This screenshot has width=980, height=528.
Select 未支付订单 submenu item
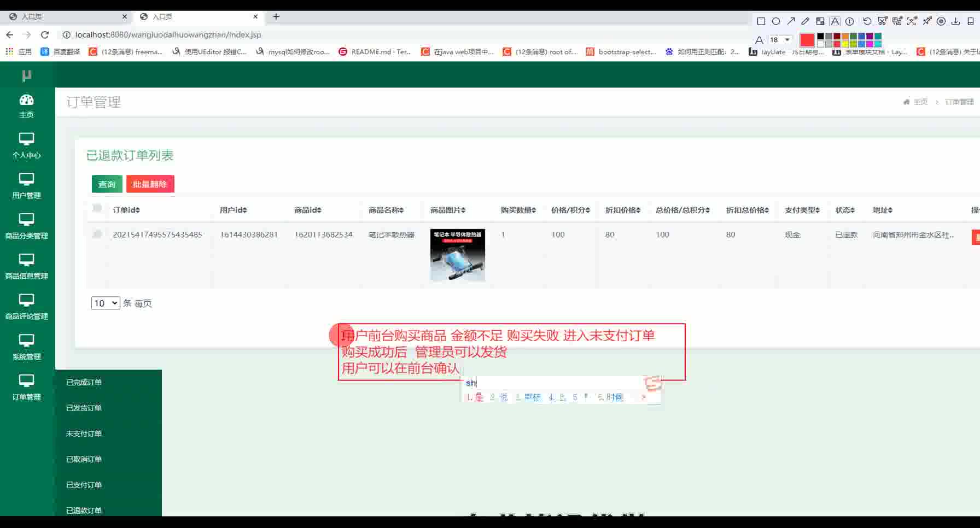(x=84, y=433)
